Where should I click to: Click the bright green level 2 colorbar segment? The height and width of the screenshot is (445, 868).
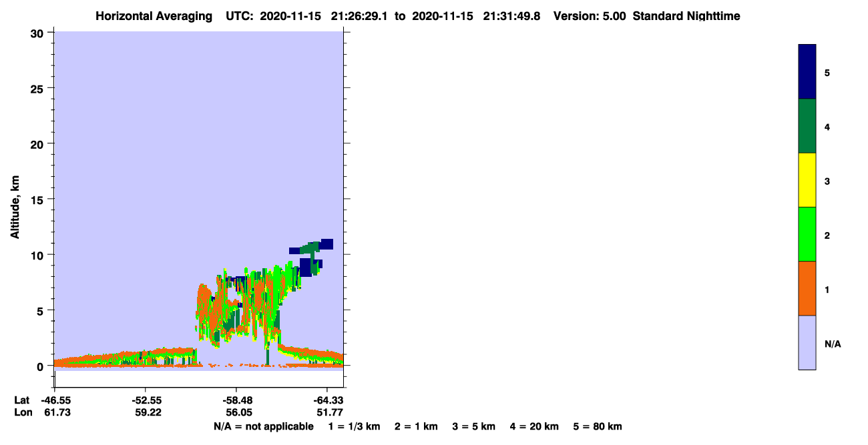[807, 234]
